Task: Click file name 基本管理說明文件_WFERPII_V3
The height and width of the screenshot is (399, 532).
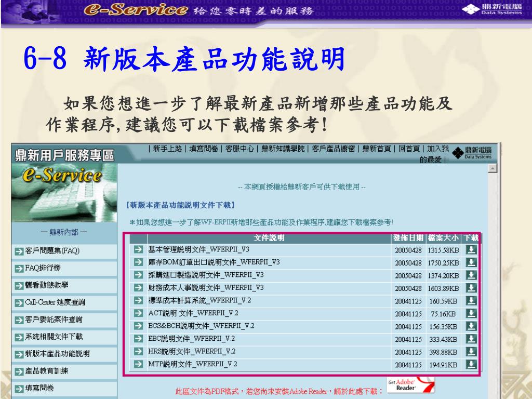Action: click(198, 249)
